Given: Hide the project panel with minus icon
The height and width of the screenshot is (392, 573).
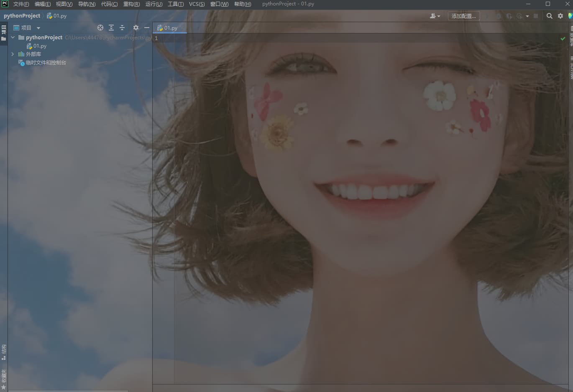Looking at the screenshot, I should tap(147, 28).
